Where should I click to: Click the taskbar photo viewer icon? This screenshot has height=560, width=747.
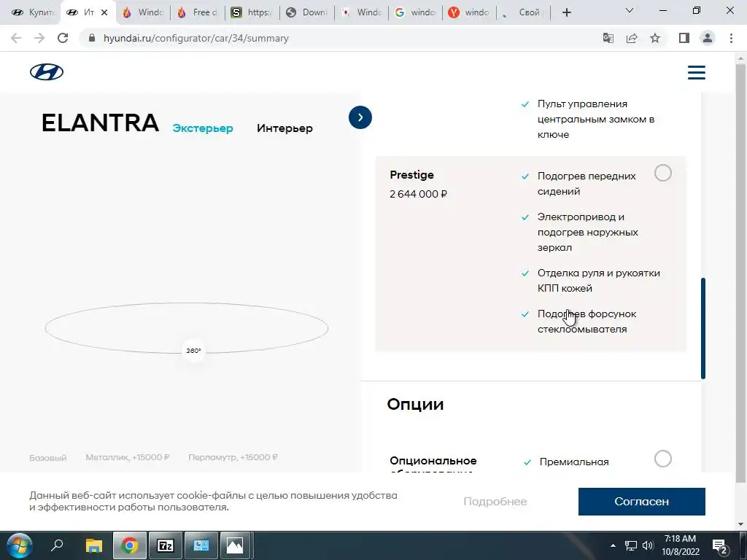(x=235, y=545)
